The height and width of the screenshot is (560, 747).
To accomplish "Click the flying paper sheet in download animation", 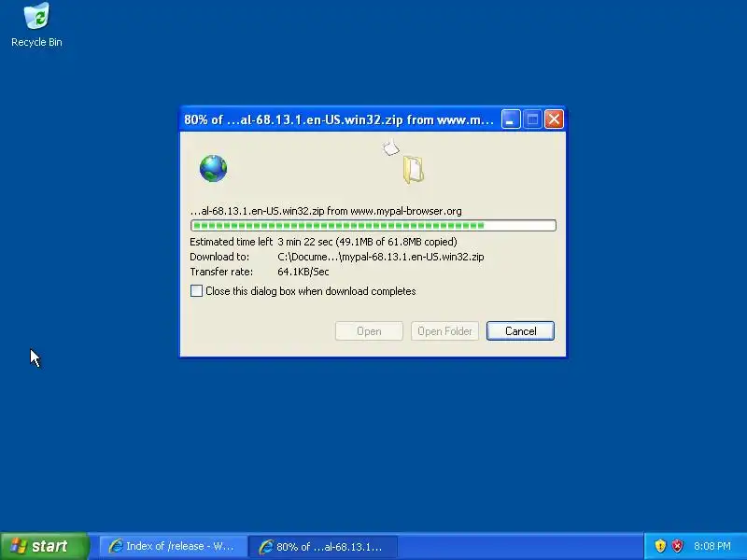I will (x=390, y=147).
